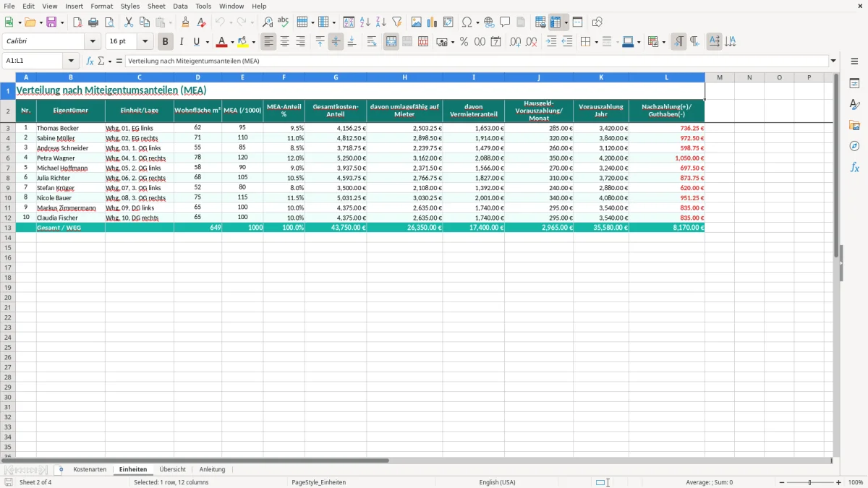Viewport: 868px width, 488px height.
Task: Click the Insert Chart icon
Action: pyautogui.click(x=433, y=22)
